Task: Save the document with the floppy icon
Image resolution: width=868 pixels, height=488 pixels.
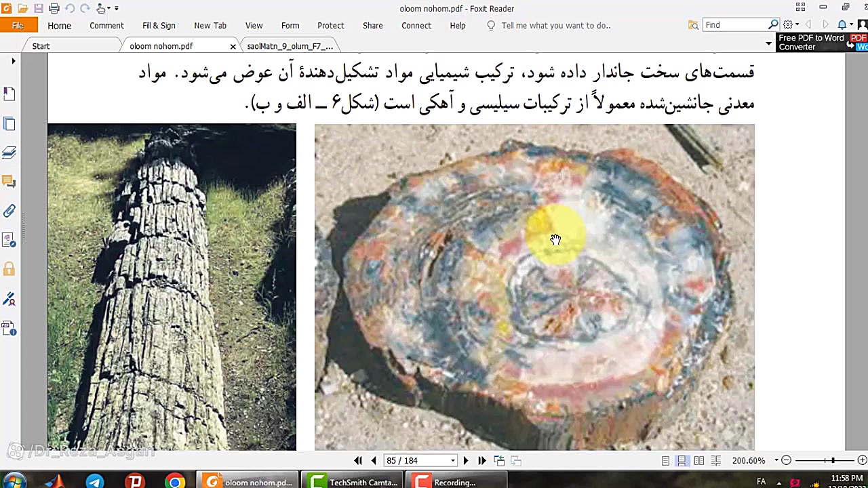Action: [x=39, y=8]
